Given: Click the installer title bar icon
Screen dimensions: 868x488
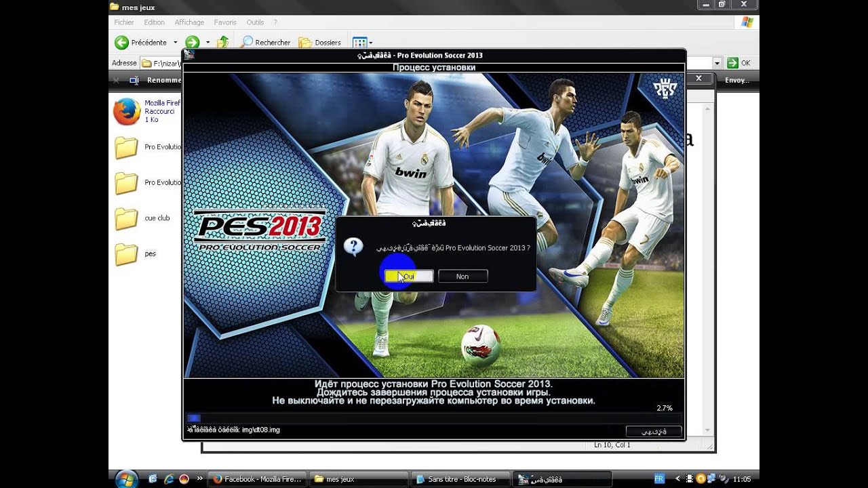Looking at the screenshot, I should tap(190, 55).
